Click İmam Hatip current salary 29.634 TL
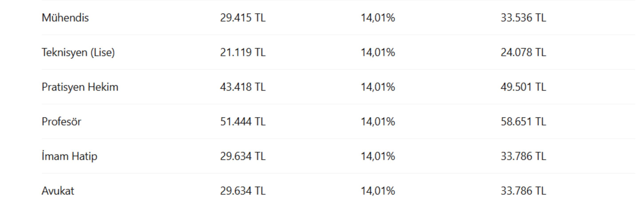This screenshot has width=644, height=222. click(243, 156)
